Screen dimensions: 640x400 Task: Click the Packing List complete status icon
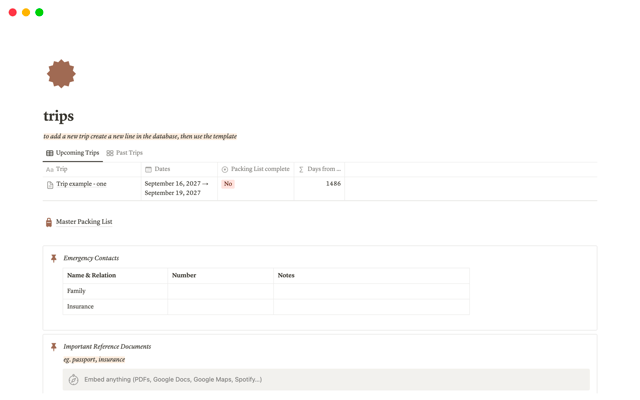(x=225, y=170)
